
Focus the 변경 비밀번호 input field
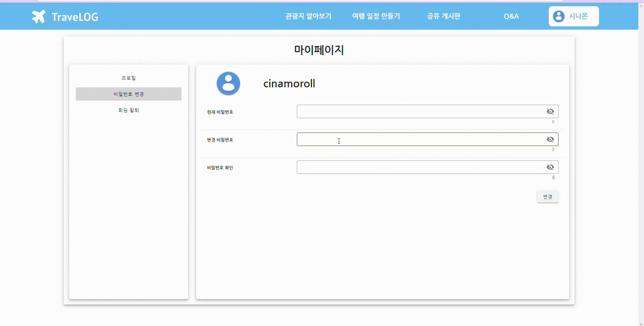(420, 139)
